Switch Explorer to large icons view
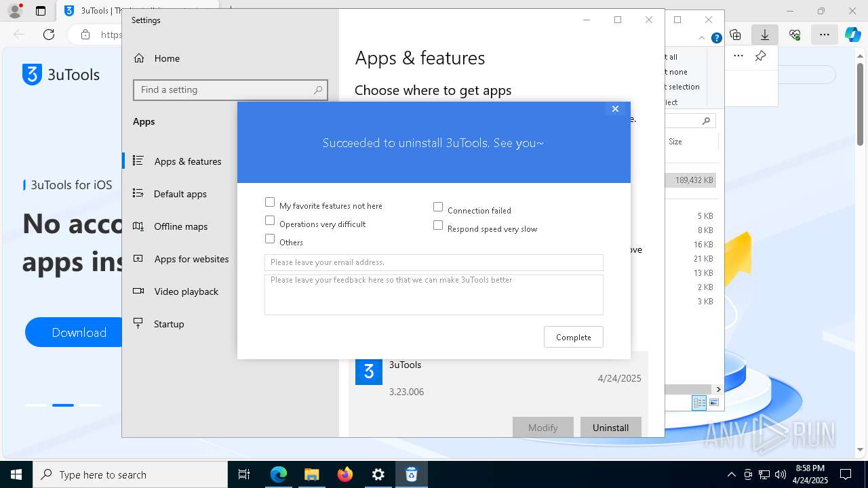 713,403
